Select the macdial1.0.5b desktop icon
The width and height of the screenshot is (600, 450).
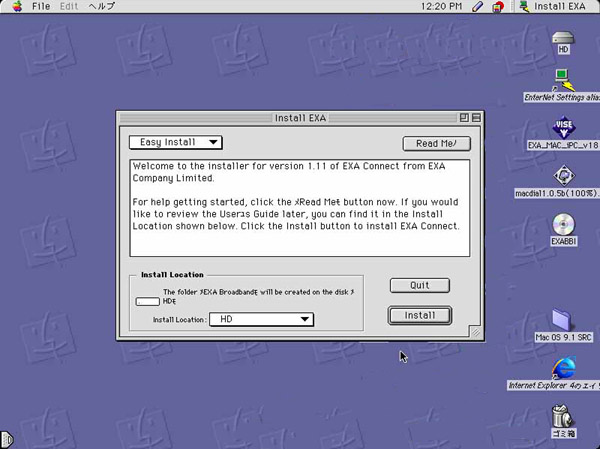[x=563, y=176]
